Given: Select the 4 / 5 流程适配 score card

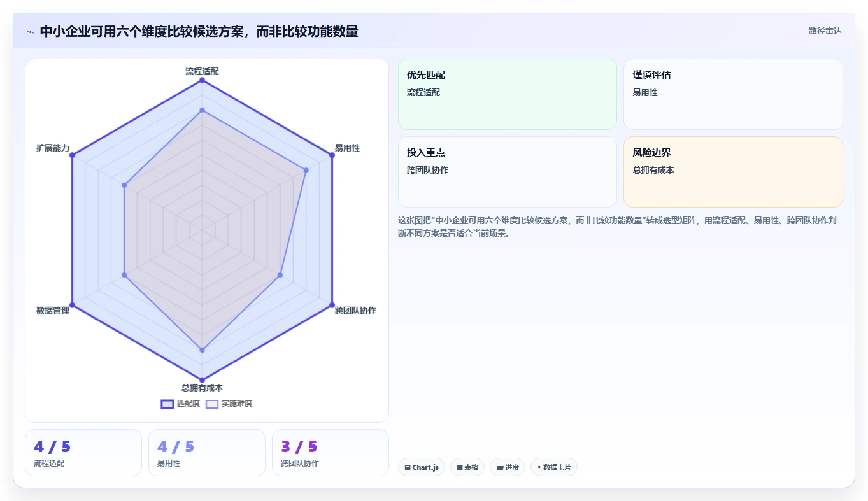Looking at the screenshot, I should tap(83, 453).
